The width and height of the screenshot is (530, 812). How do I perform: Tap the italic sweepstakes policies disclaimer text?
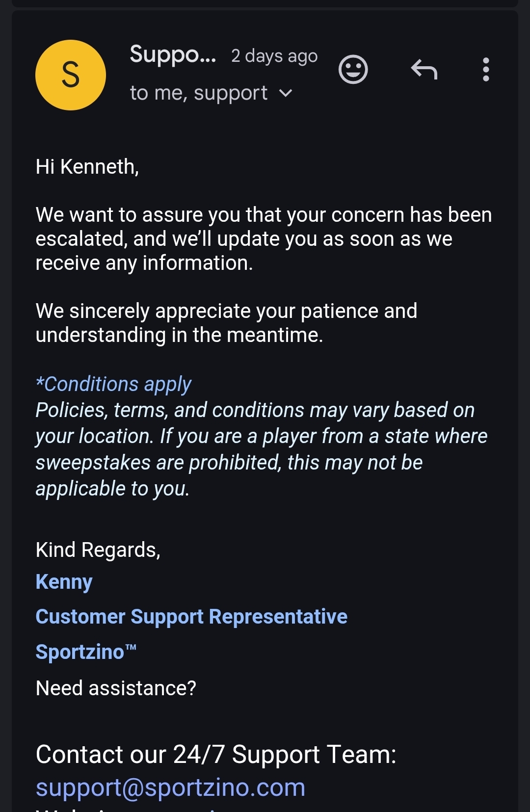pyautogui.click(x=261, y=449)
